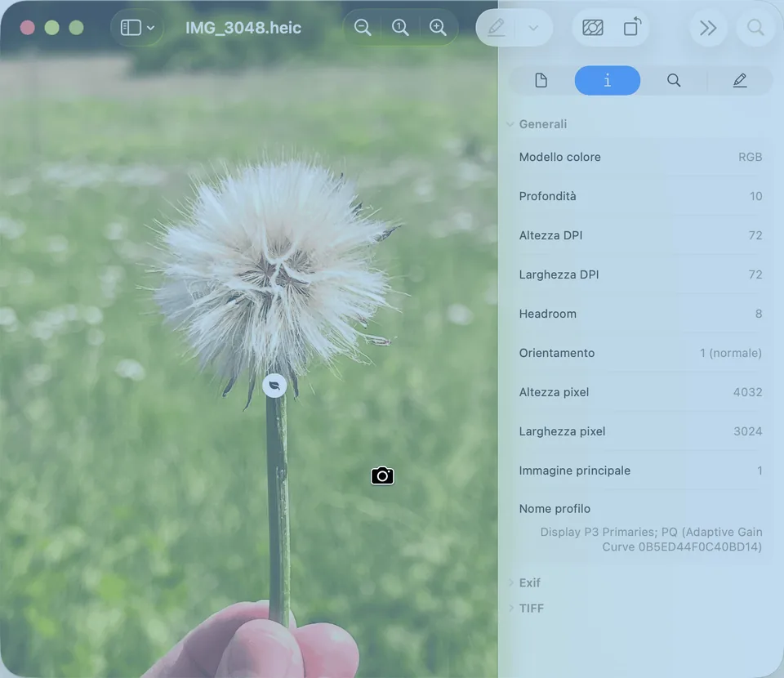Click the Orientamento value 1 (normale)

coord(730,353)
